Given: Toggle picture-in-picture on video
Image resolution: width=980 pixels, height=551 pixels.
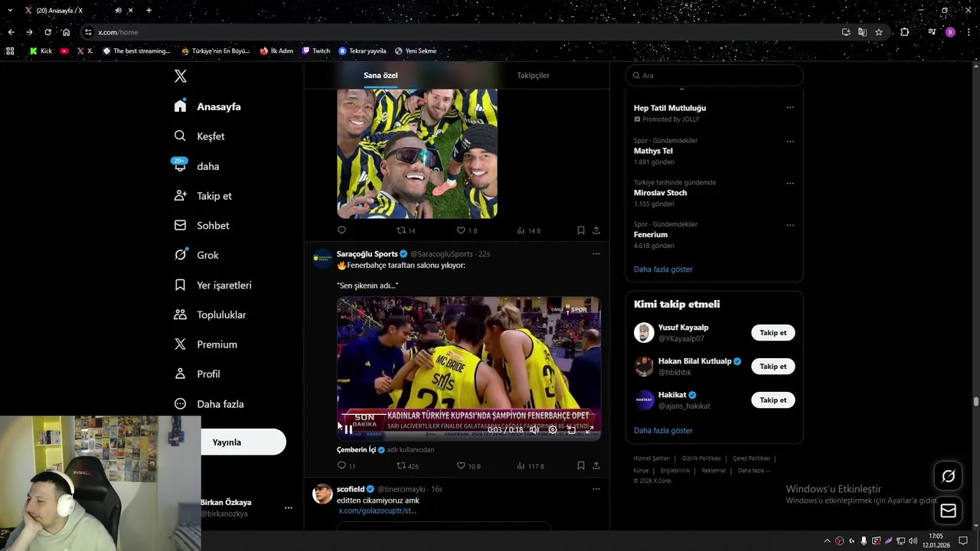Looking at the screenshot, I should (571, 430).
